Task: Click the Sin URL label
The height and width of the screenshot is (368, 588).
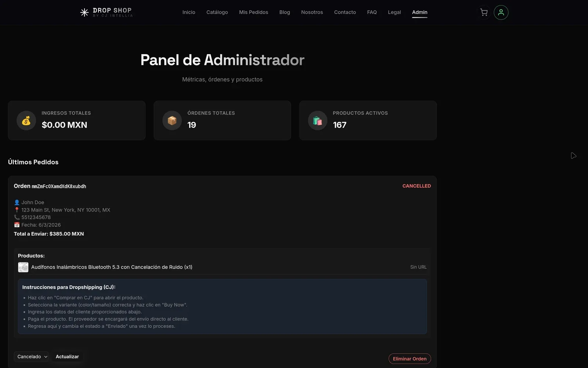Action: click(419, 267)
